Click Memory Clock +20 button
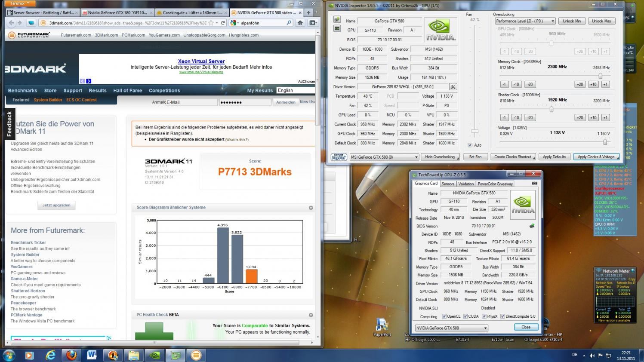644x362 pixels. coord(579,84)
